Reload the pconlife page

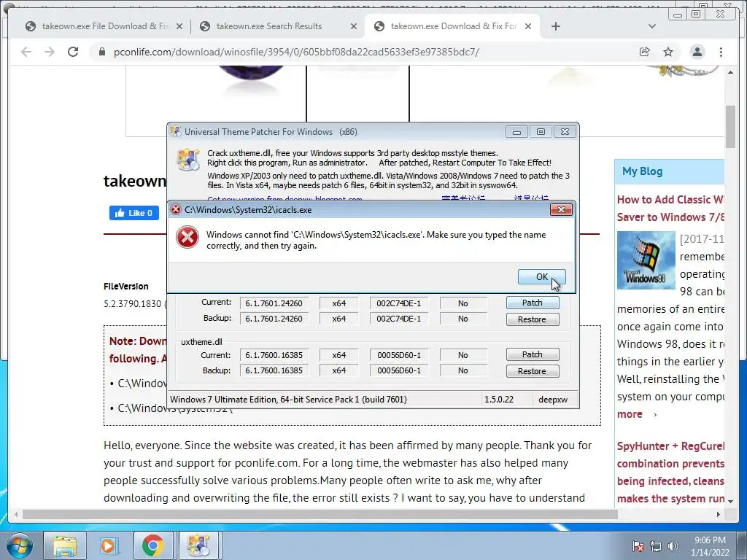point(73,52)
